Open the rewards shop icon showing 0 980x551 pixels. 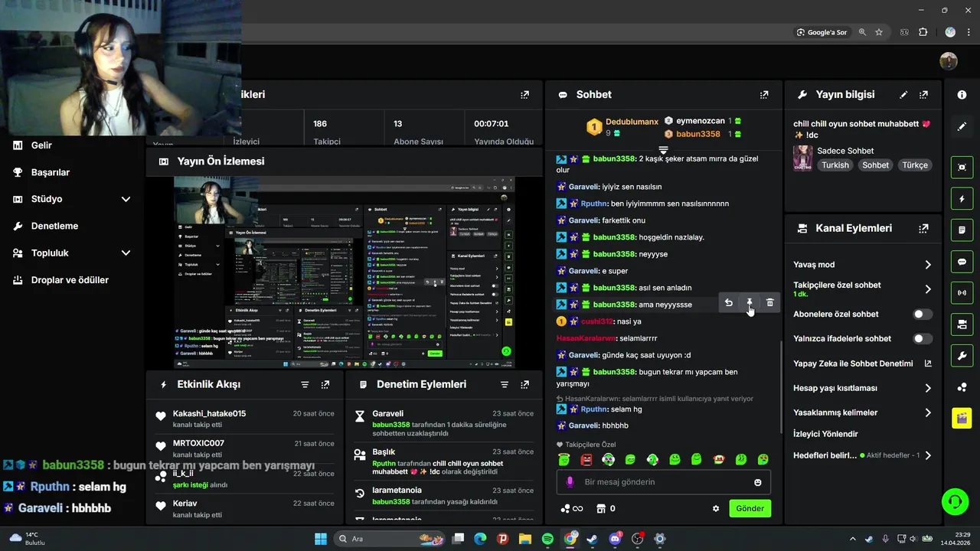[x=606, y=508]
